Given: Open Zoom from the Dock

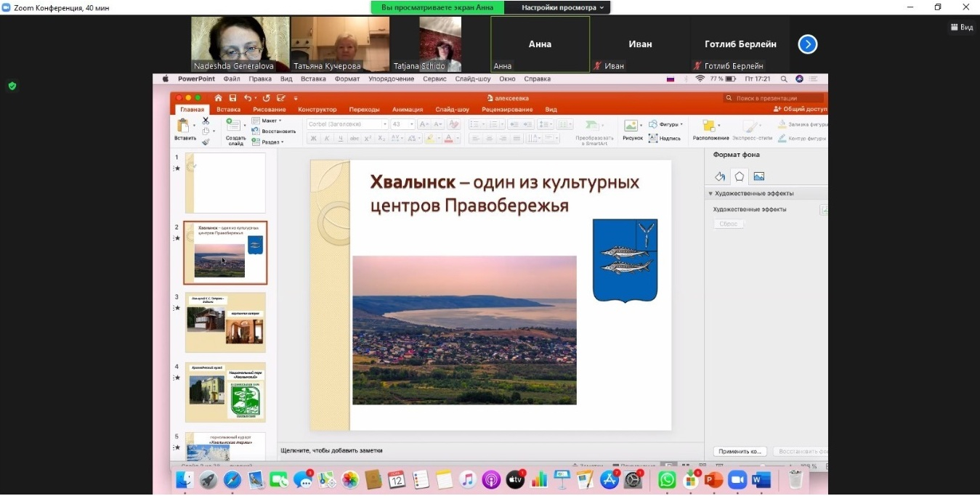Looking at the screenshot, I should pyautogui.click(x=737, y=479).
